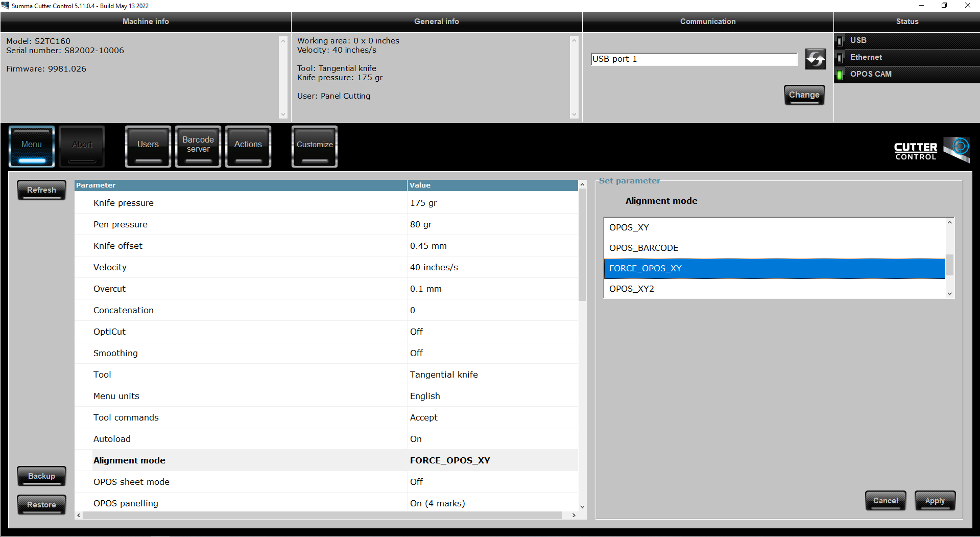Select the Velocity parameter row
Screen dimensions: 980x537
coord(326,267)
